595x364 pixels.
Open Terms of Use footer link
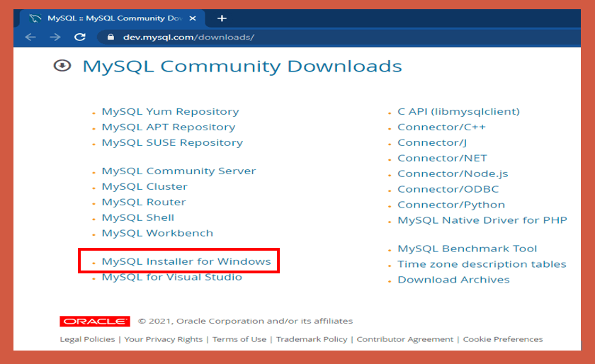239,339
